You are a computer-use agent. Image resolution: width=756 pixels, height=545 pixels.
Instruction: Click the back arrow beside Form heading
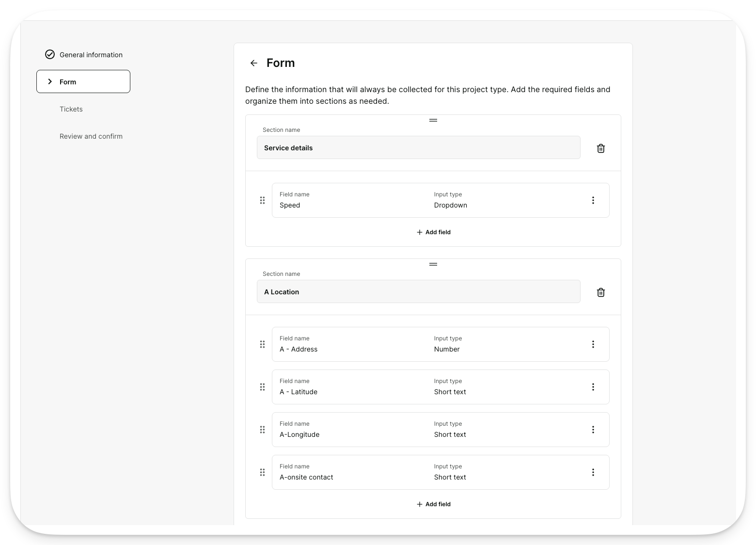pos(253,63)
